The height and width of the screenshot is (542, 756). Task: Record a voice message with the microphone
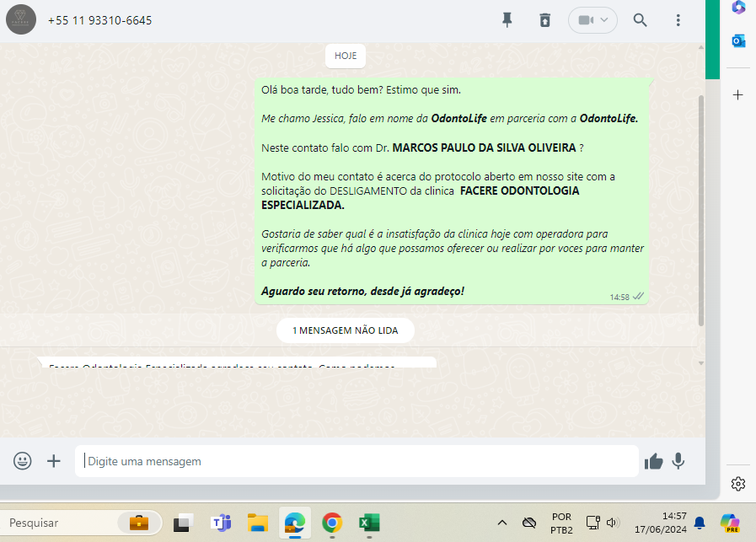click(x=678, y=461)
